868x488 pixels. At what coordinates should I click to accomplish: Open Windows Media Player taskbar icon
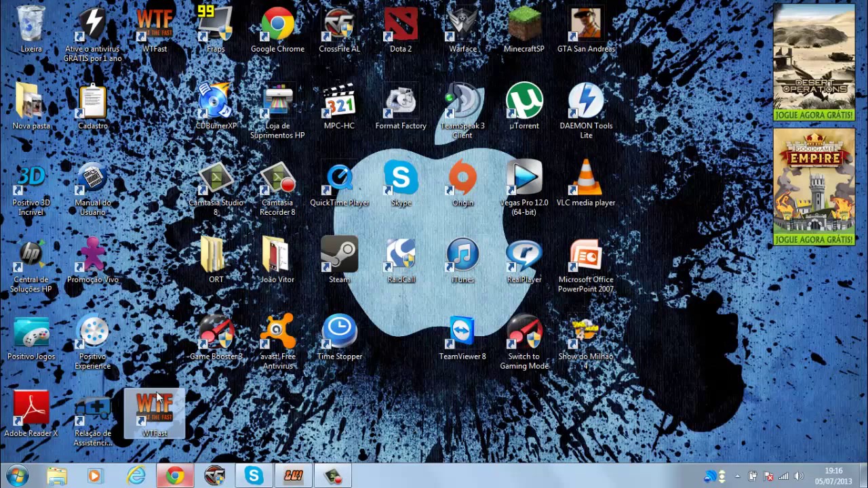[x=95, y=476]
